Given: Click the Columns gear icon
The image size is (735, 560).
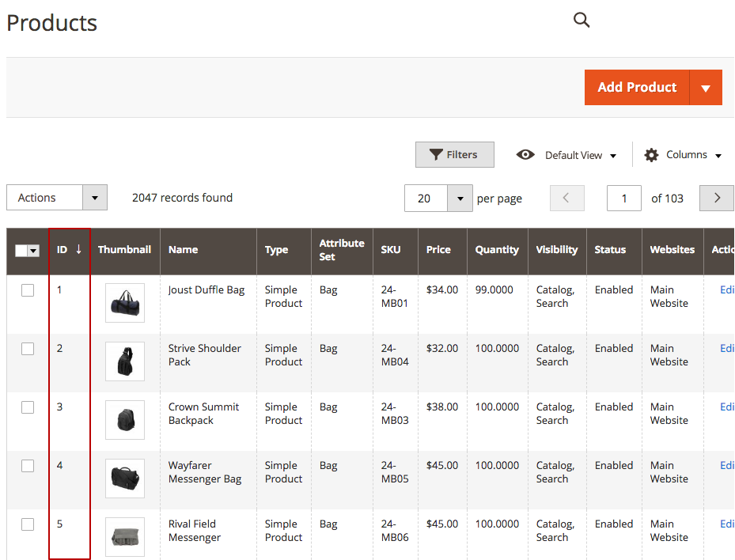Looking at the screenshot, I should pos(651,155).
